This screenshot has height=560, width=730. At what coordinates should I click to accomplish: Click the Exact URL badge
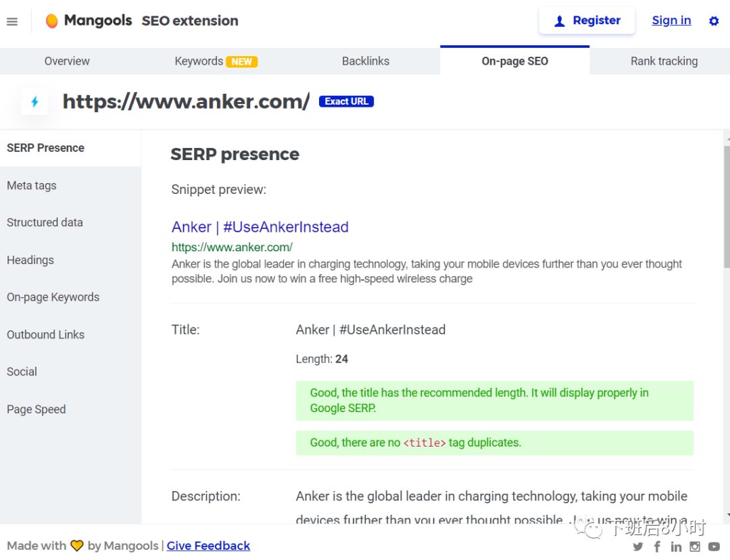(346, 101)
